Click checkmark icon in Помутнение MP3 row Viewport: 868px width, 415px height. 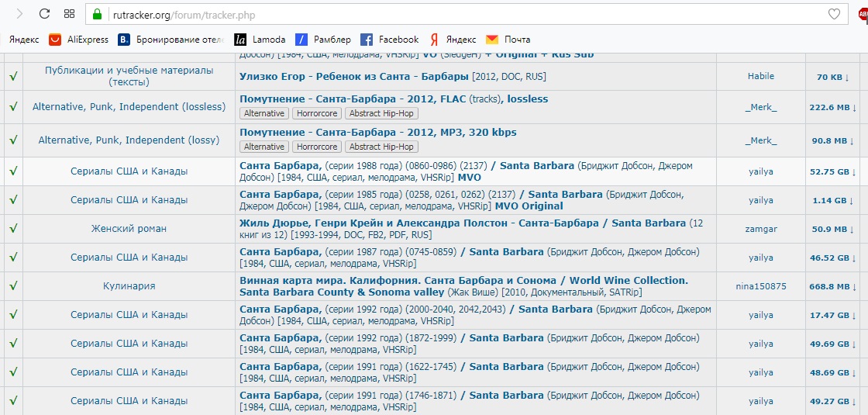(x=12, y=140)
